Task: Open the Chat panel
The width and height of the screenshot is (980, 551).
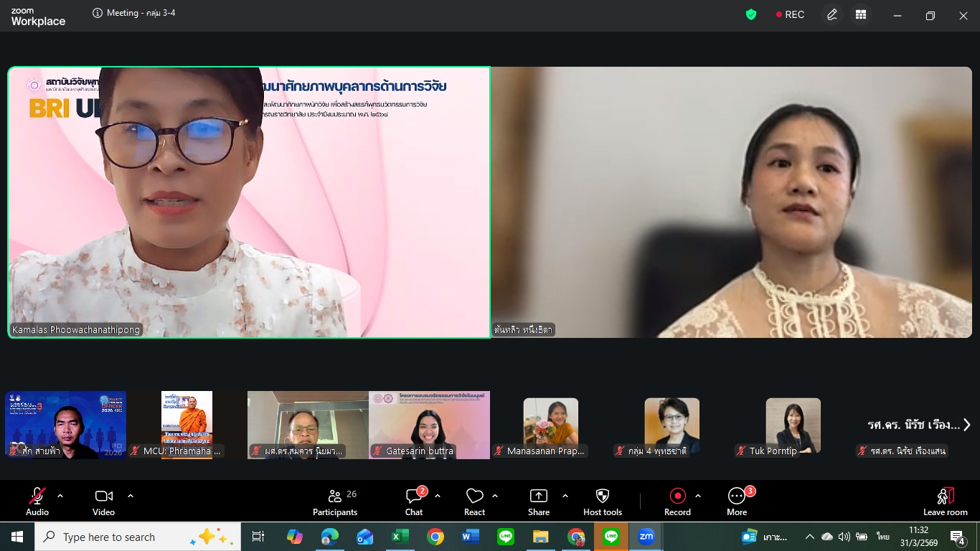Action: pos(414,501)
